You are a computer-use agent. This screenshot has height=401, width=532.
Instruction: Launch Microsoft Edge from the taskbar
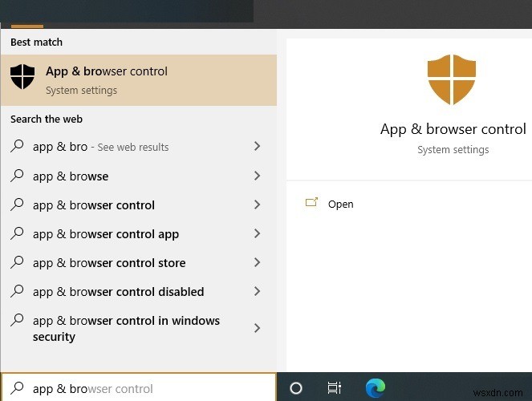[376, 388]
